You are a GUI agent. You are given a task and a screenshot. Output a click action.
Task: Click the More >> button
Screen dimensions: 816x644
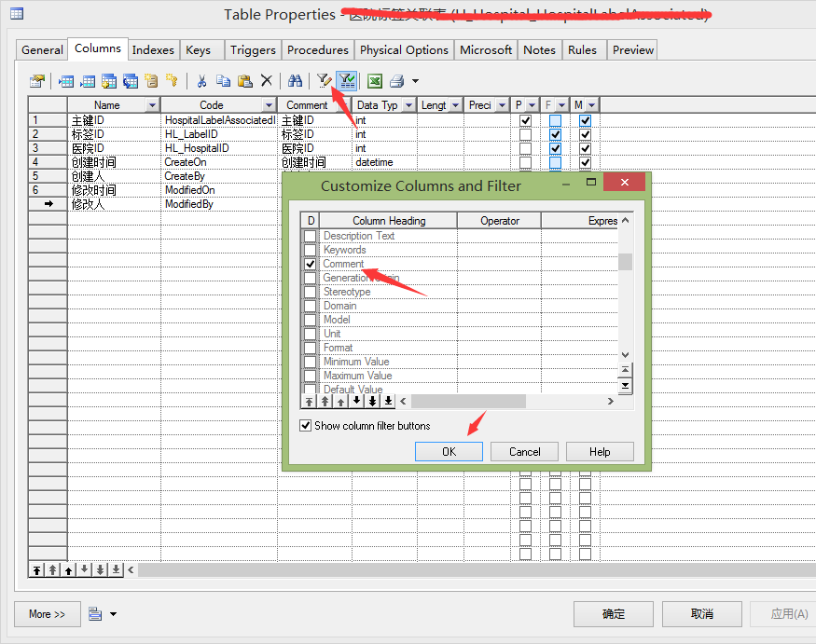[48, 614]
